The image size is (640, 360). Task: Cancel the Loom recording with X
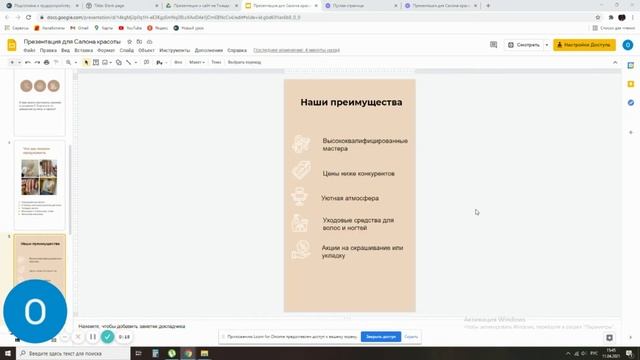(78, 337)
